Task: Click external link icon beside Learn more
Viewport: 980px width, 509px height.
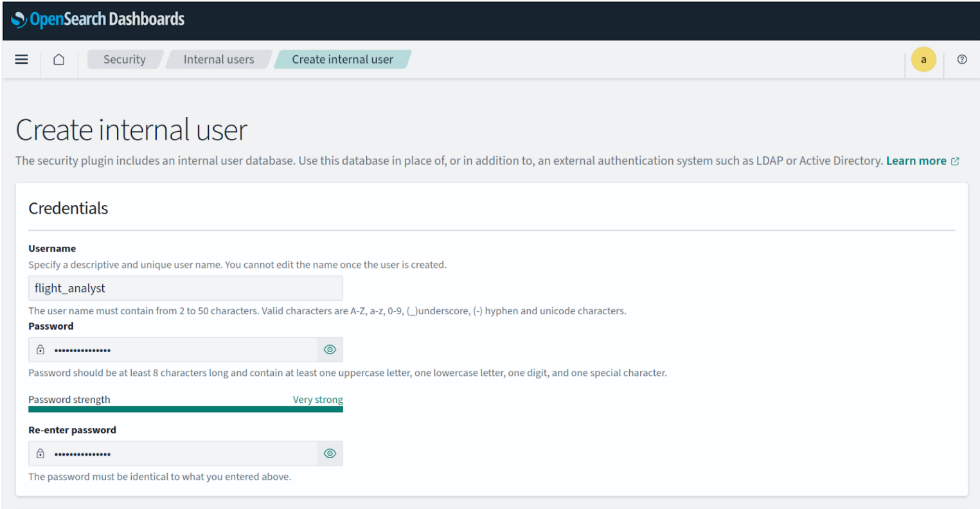Action: (x=955, y=161)
